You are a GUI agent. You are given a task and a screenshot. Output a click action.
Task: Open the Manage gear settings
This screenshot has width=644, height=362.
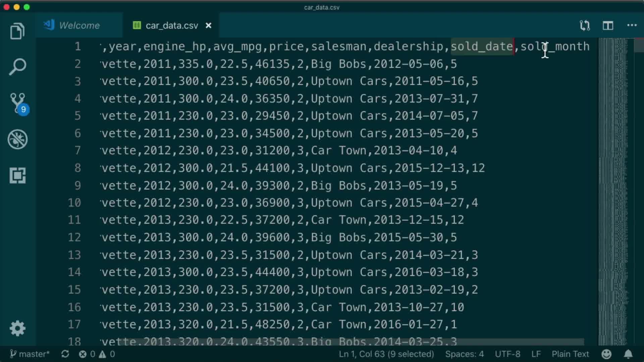[17, 328]
